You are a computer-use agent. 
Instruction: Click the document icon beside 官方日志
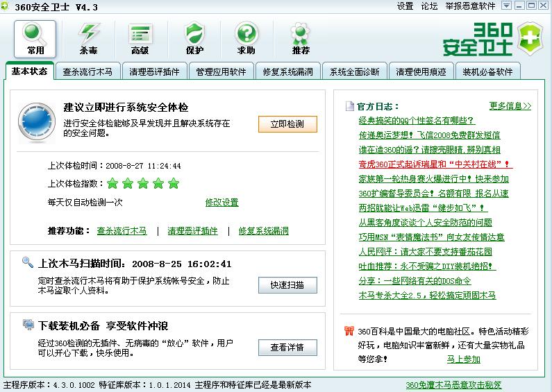(x=349, y=106)
